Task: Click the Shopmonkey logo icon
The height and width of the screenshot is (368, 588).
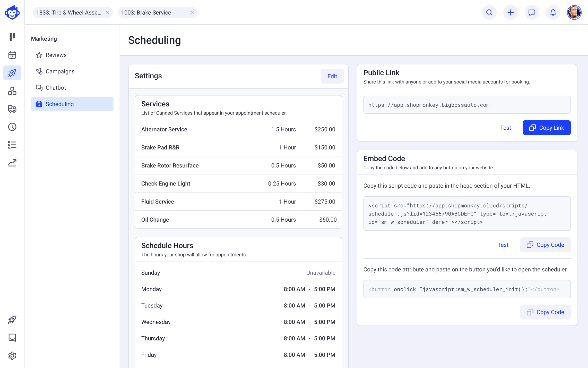Action: coord(12,12)
